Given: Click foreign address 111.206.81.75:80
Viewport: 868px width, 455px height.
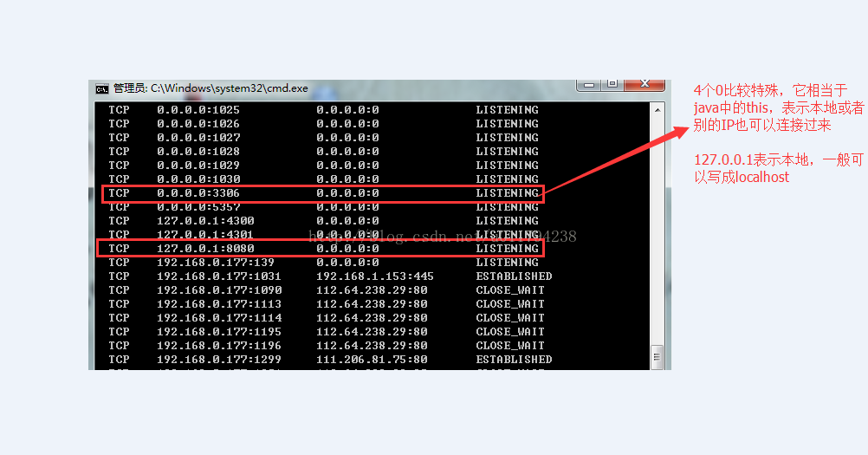Looking at the screenshot, I should (x=372, y=359).
